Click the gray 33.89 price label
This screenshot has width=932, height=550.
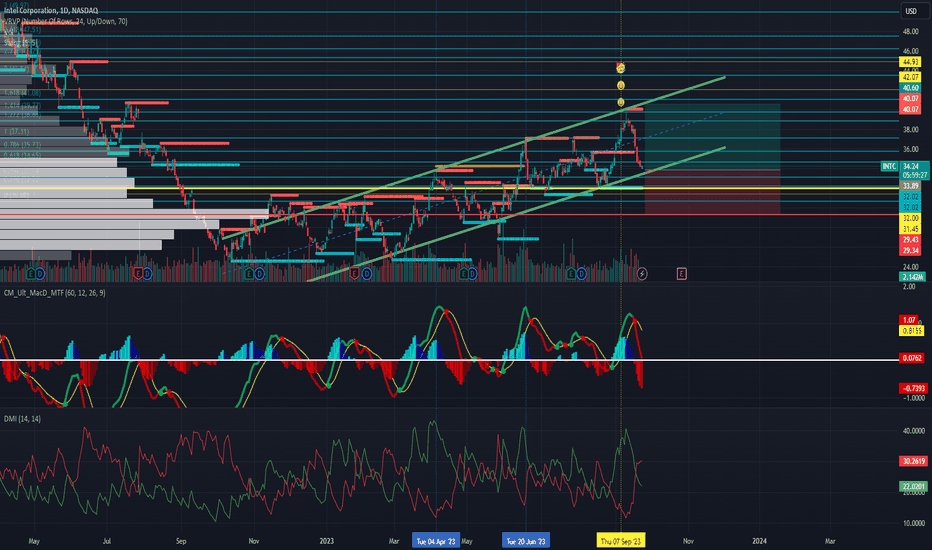tap(911, 186)
